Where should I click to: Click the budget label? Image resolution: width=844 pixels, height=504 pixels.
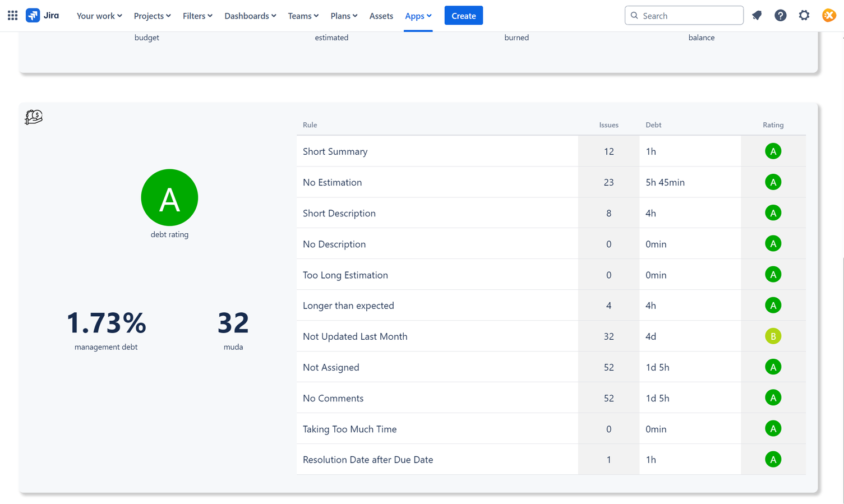tap(147, 38)
